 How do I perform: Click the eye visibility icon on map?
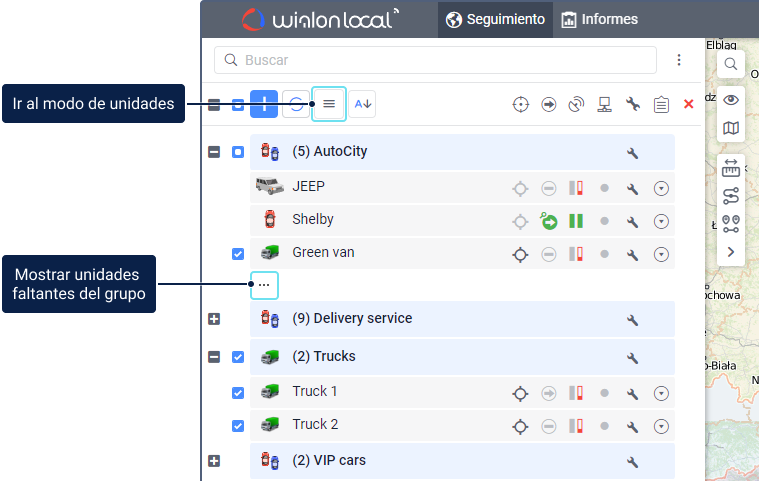click(x=731, y=99)
